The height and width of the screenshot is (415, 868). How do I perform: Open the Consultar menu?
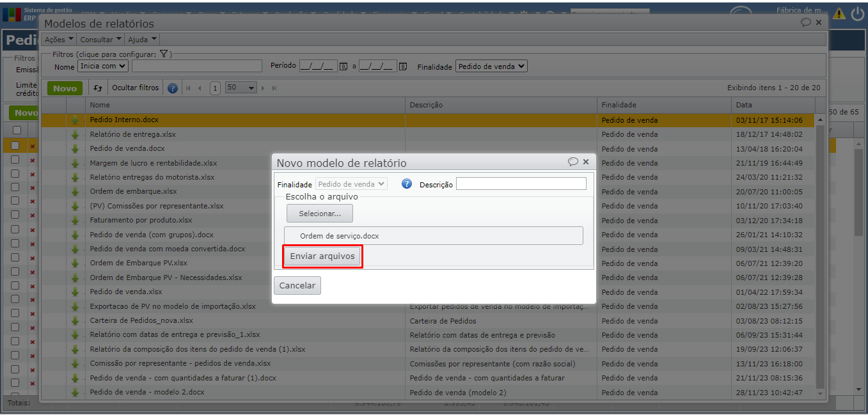point(101,40)
